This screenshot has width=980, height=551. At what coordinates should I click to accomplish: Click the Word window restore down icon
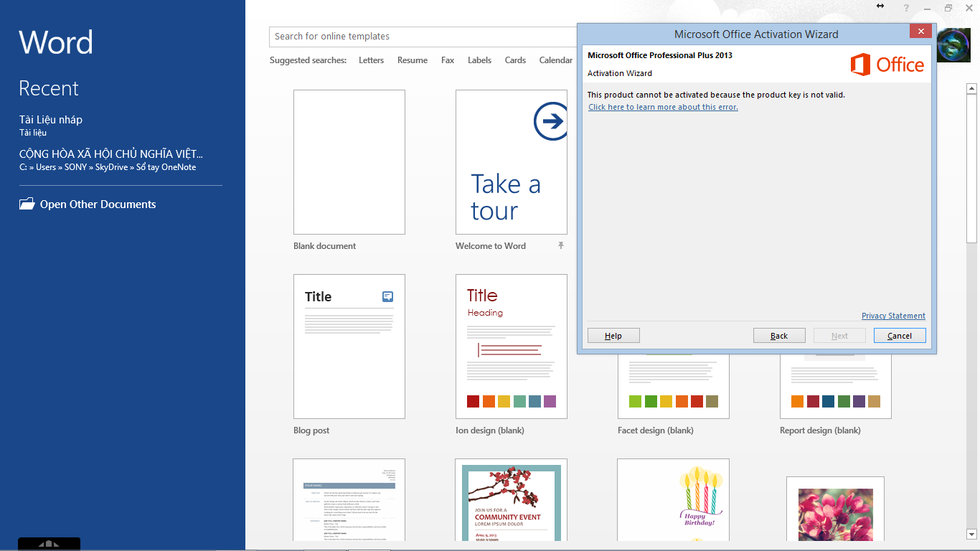pyautogui.click(x=948, y=8)
